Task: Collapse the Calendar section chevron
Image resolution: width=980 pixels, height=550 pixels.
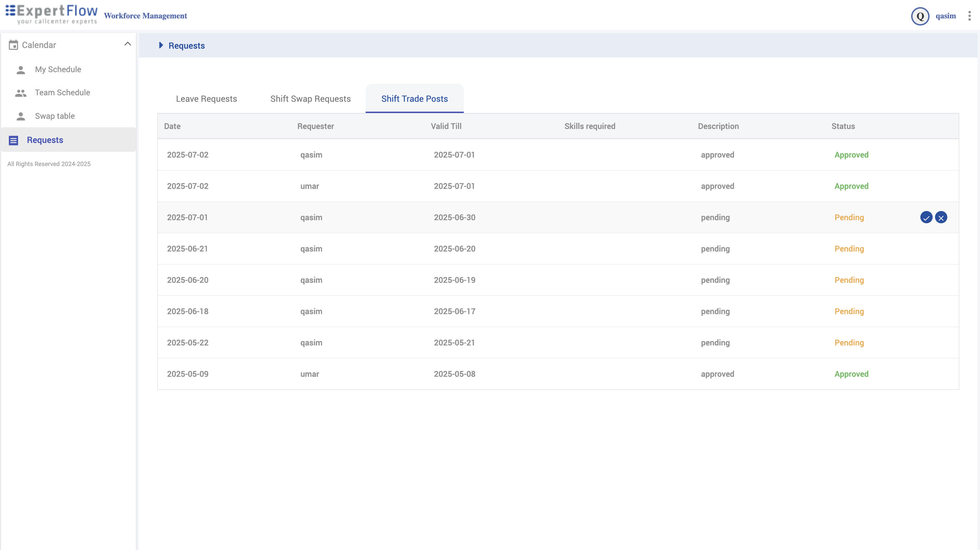Action: (127, 44)
